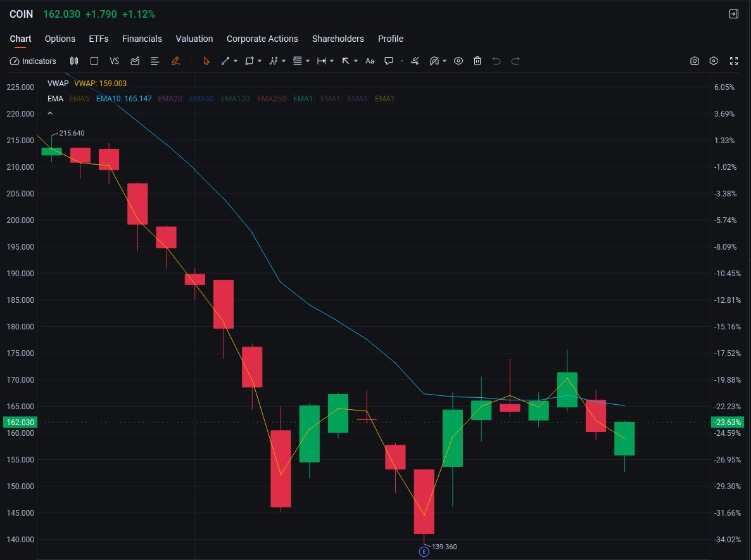The image size is (751, 560).
Task: Expand line tool options arrow
Action: click(236, 61)
